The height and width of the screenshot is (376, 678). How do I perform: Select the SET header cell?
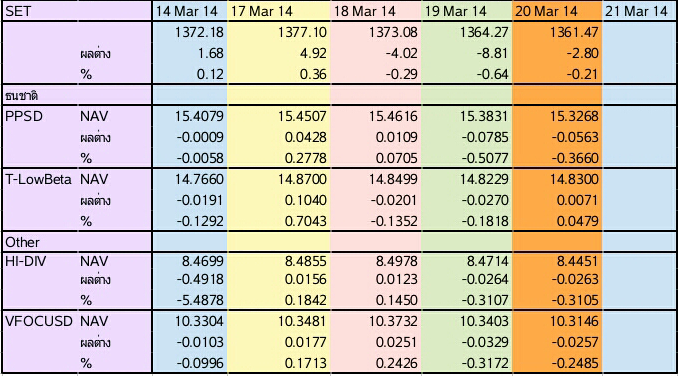18,11
